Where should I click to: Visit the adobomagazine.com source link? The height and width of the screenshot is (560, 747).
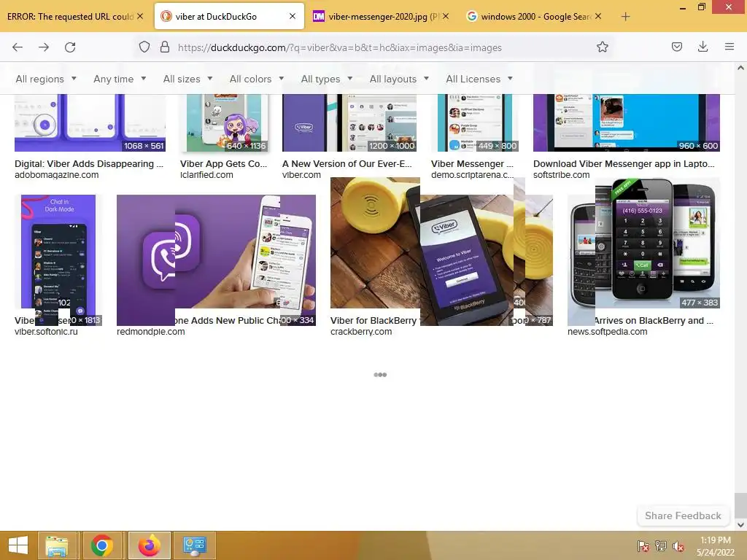click(x=57, y=175)
